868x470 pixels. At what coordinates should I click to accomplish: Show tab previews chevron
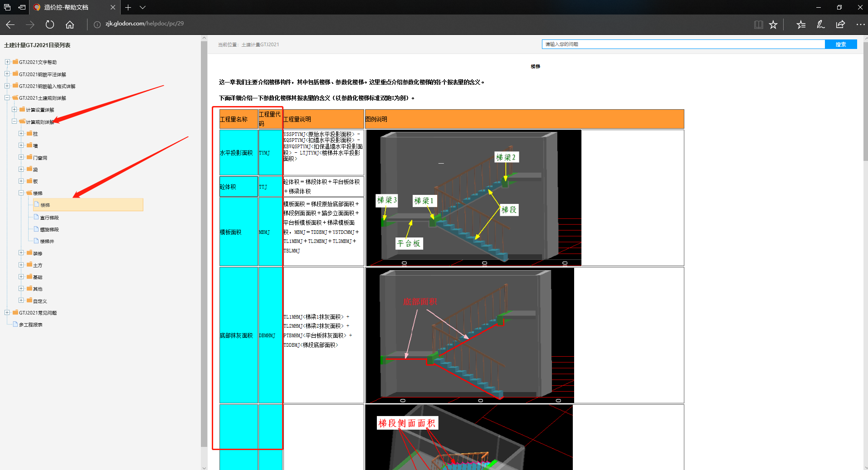click(x=143, y=7)
